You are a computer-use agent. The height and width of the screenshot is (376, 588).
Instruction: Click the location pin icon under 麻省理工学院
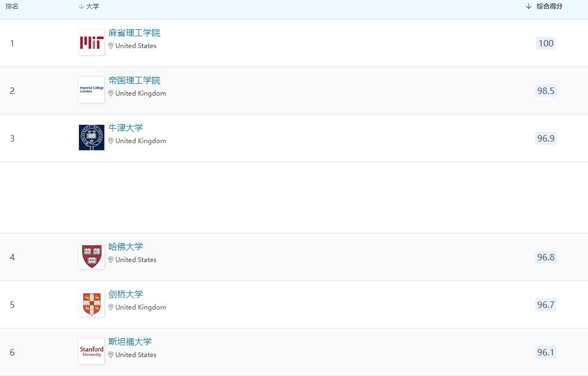111,46
